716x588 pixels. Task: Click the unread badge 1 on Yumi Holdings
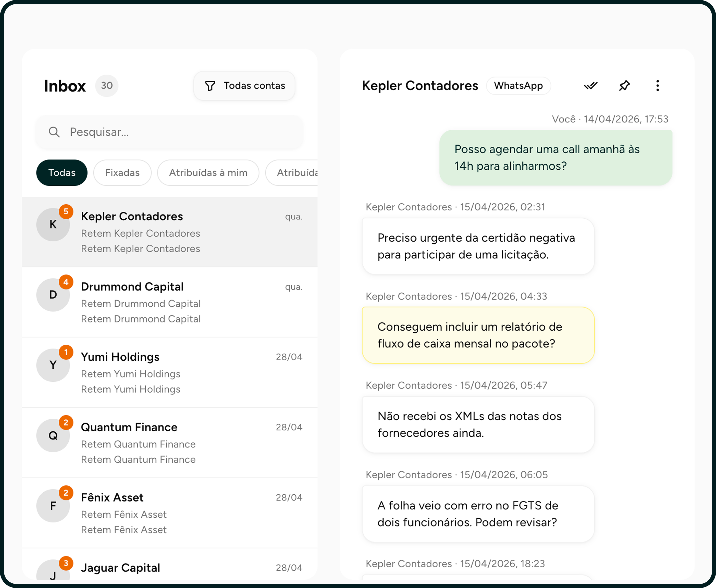coord(66,352)
